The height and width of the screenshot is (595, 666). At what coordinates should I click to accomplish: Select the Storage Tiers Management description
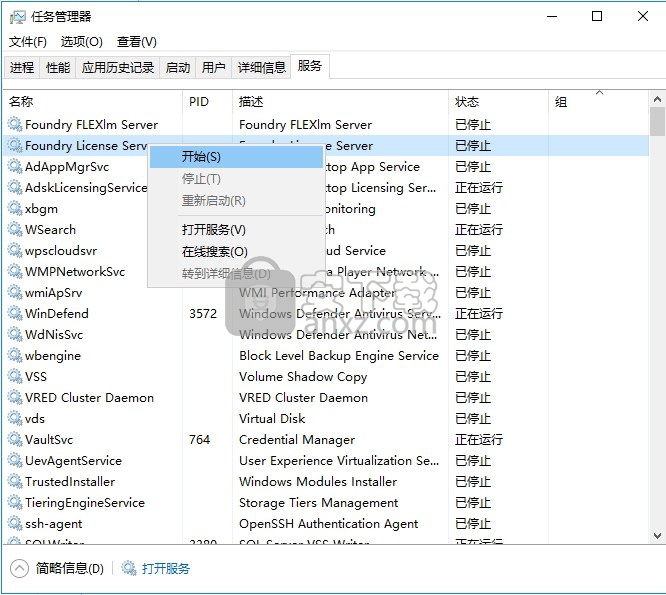(x=319, y=503)
